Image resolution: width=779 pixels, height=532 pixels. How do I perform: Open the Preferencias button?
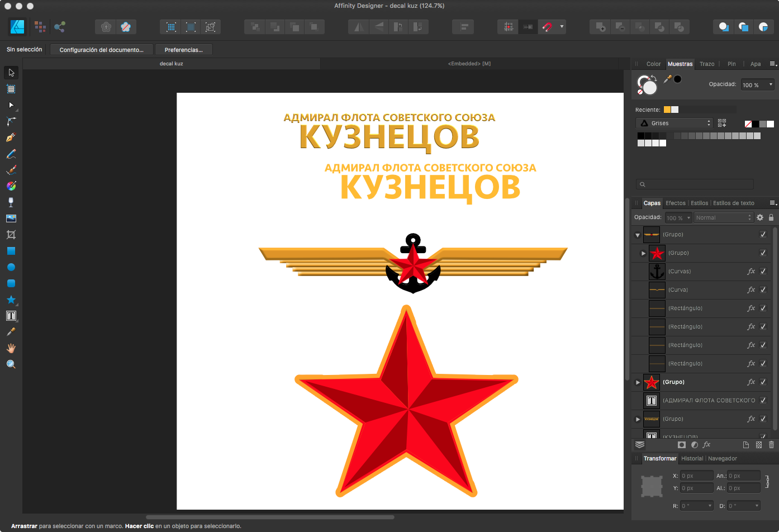pyautogui.click(x=184, y=50)
